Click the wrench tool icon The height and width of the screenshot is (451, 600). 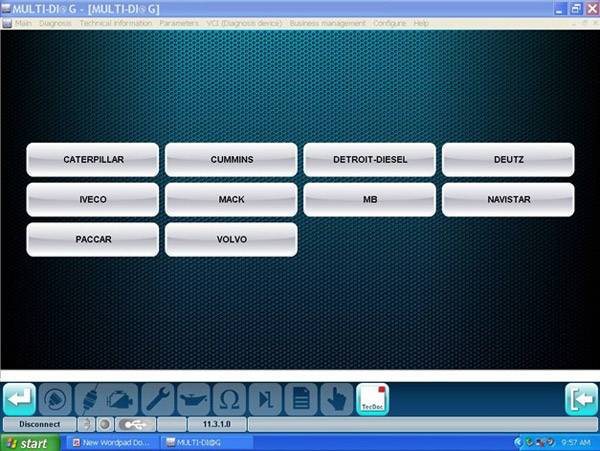pyautogui.click(x=158, y=398)
